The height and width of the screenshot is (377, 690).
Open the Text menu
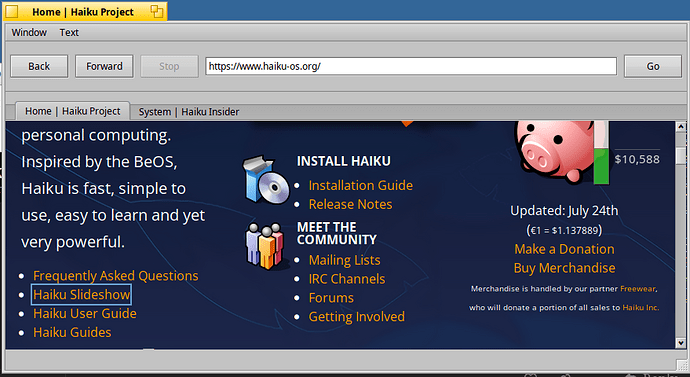pos(69,33)
